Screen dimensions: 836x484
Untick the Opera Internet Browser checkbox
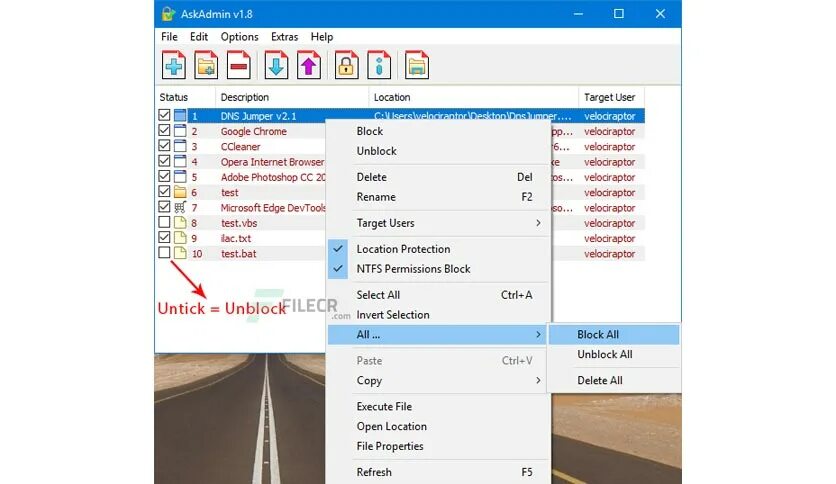coord(164,161)
